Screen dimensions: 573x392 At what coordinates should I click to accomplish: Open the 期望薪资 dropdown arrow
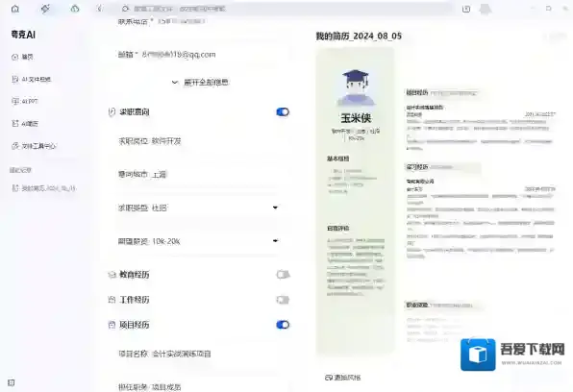click(275, 241)
